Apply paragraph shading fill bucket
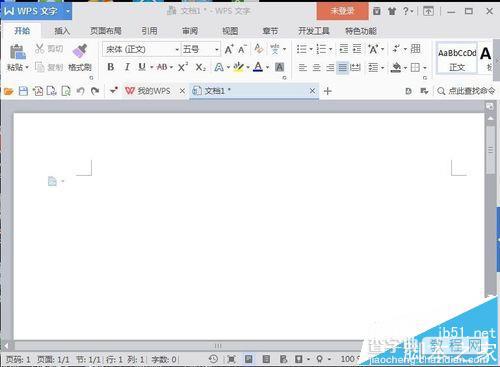 pos(396,67)
